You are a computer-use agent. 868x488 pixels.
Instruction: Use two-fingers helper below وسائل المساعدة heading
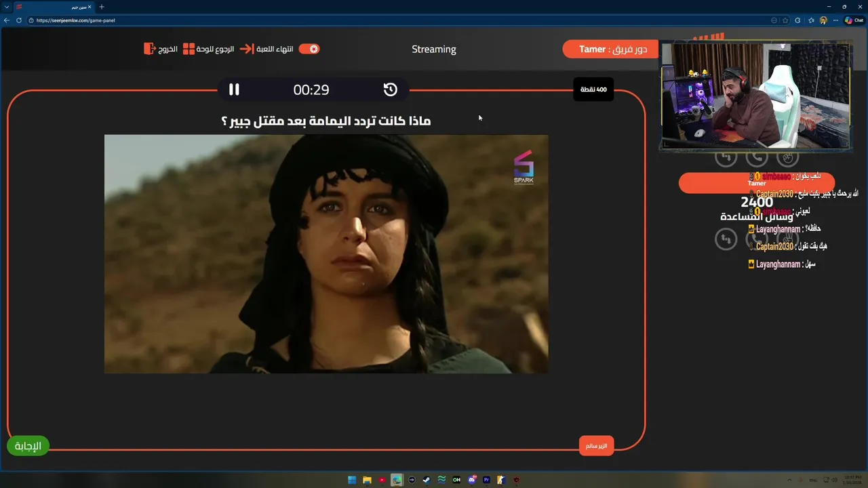(787, 239)
